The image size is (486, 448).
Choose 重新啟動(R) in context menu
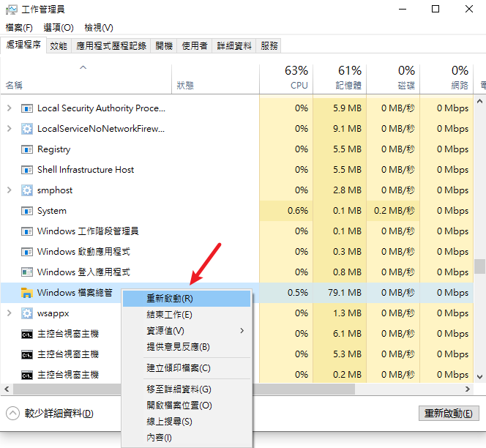[187, 299]
